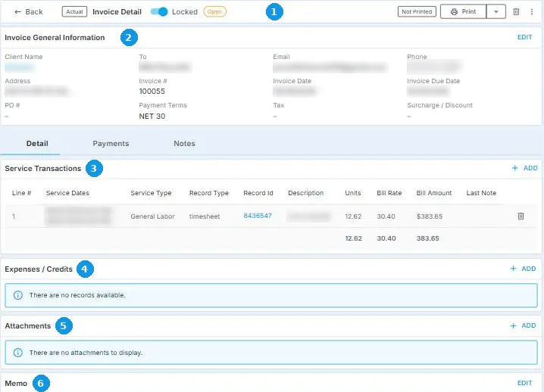Click the Record Type column header
This screenshot has width=544, height=392.
[x=209, y=193]
